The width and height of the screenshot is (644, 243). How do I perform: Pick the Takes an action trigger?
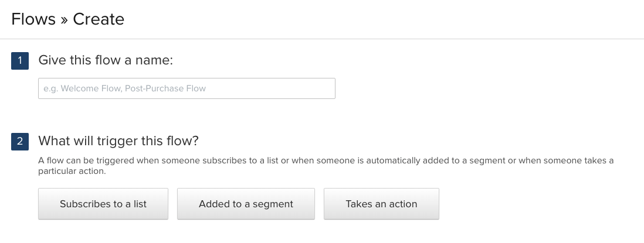point(381,204)
